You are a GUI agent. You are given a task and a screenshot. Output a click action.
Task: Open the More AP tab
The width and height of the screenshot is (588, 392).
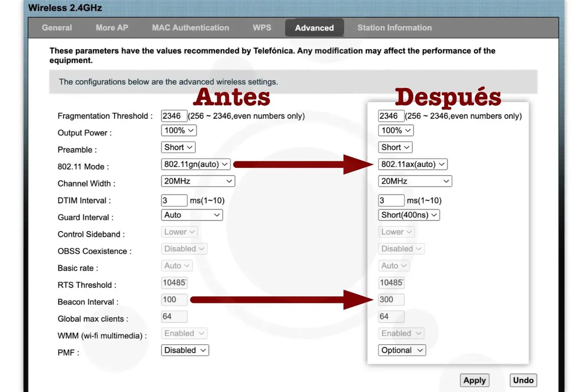(112, 28)
